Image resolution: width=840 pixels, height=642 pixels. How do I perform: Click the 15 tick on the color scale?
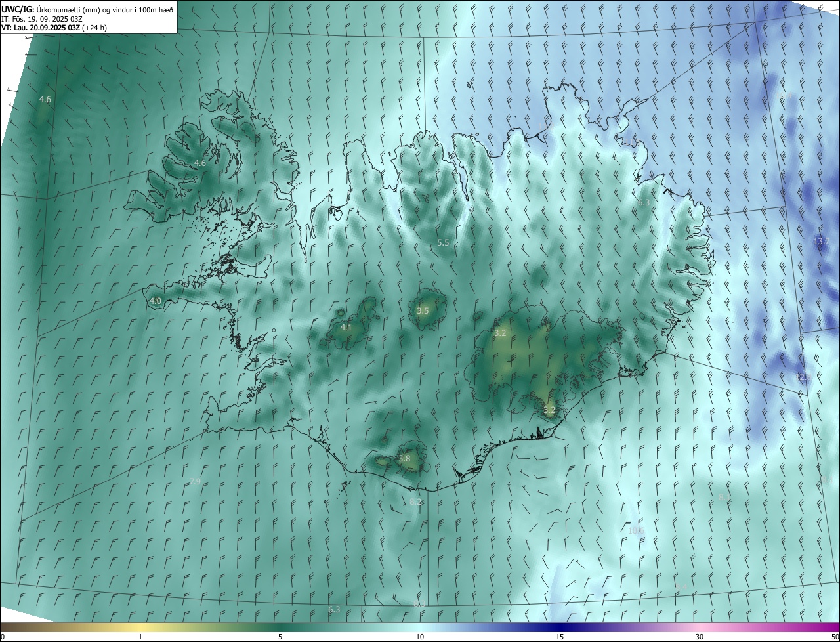560,637
